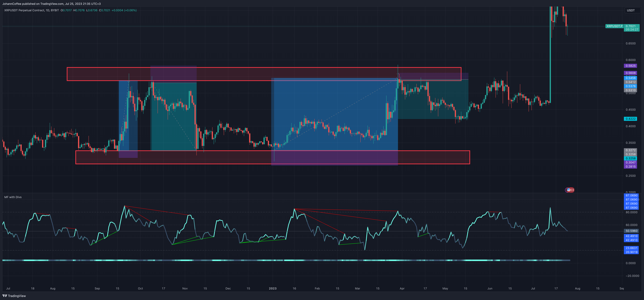This screenshot has height=300, width=644.
Task: Select the blue 0.5376 price label
Action: (630, 86)
